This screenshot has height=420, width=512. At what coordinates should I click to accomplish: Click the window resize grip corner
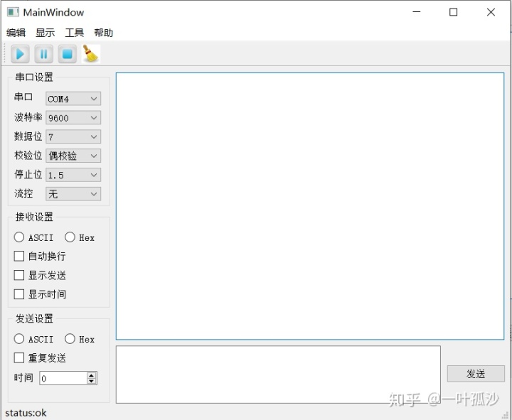pyautogui.click(x=506, y=415)
